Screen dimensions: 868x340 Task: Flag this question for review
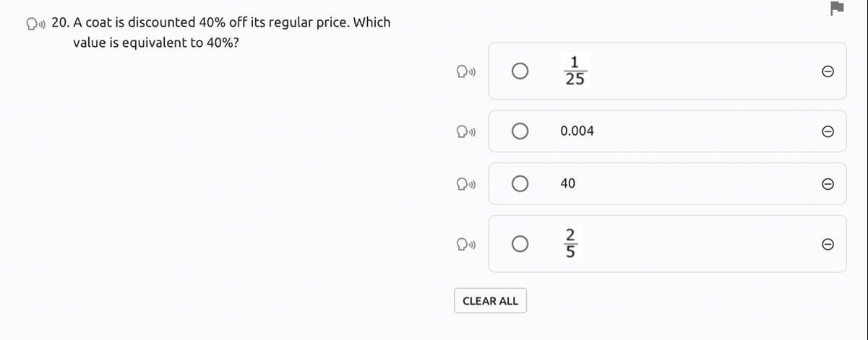(837, 9)
